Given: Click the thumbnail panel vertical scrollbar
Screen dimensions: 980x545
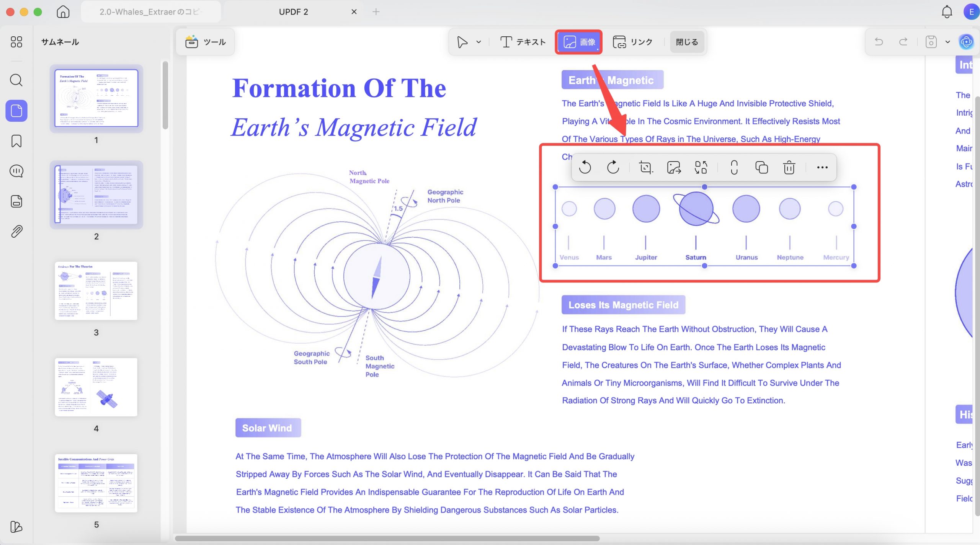Looking at the screenshot, I should tap(165, 96).
